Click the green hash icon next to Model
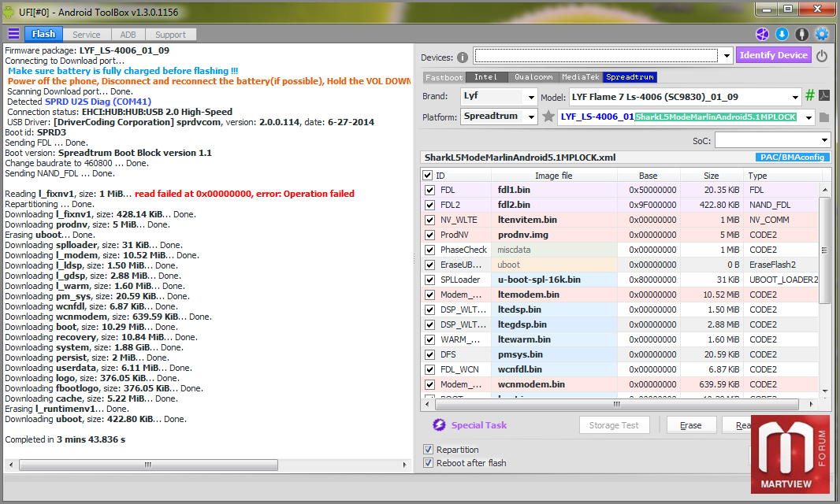840x504 pixels. tap(810, 95)
